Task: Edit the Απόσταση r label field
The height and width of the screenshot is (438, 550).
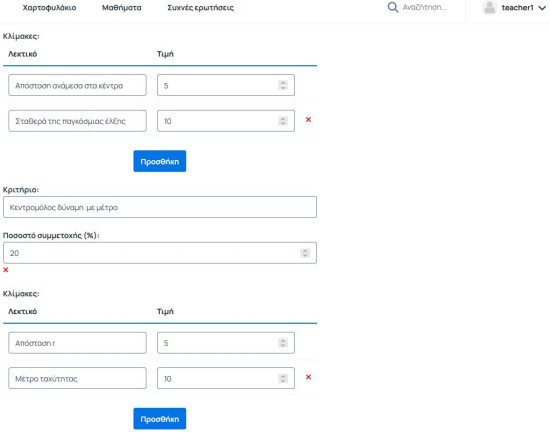Action: [x=77, y=343]
